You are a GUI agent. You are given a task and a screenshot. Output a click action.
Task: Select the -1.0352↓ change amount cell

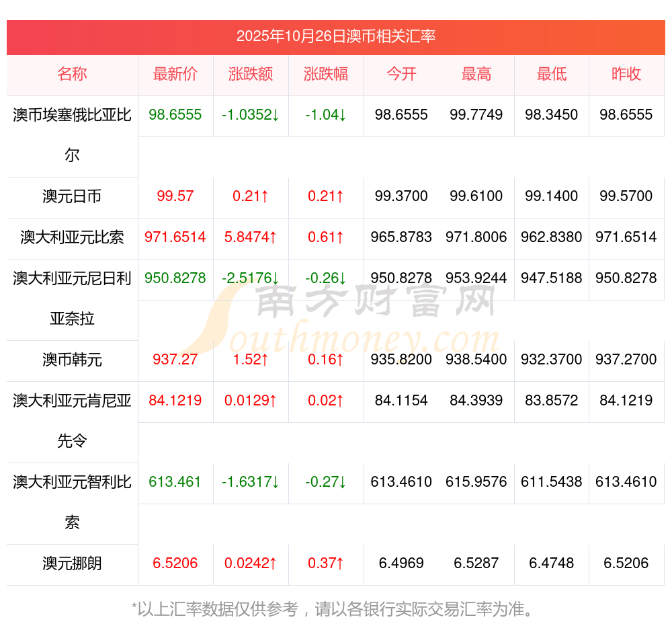click(x=251, y=115)
